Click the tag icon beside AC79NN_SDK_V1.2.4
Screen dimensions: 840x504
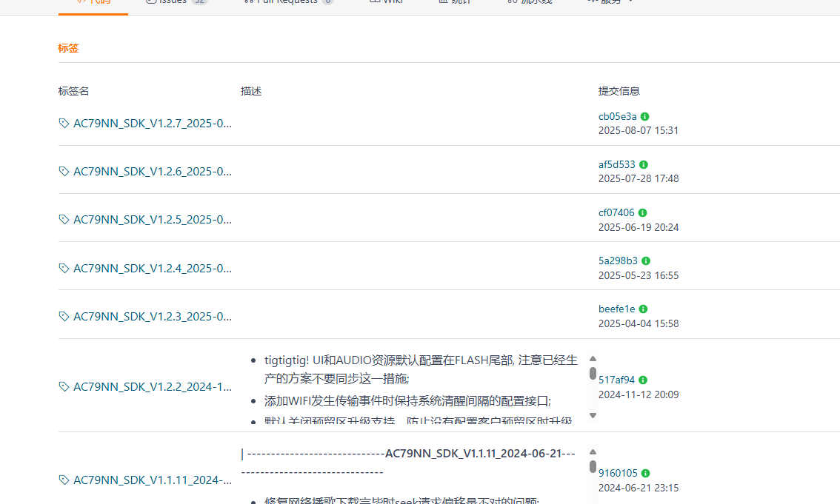(x=64, y=268)
